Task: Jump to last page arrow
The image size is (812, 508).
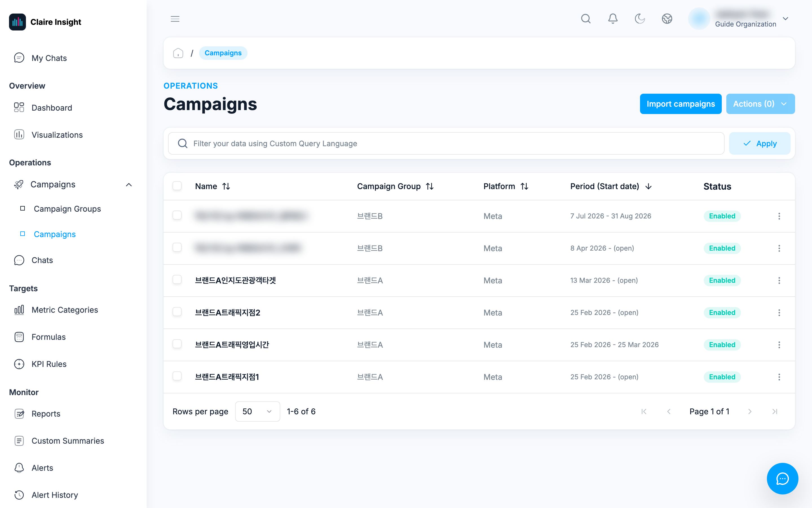Action: pyautogui.click(x=775, y=411)
